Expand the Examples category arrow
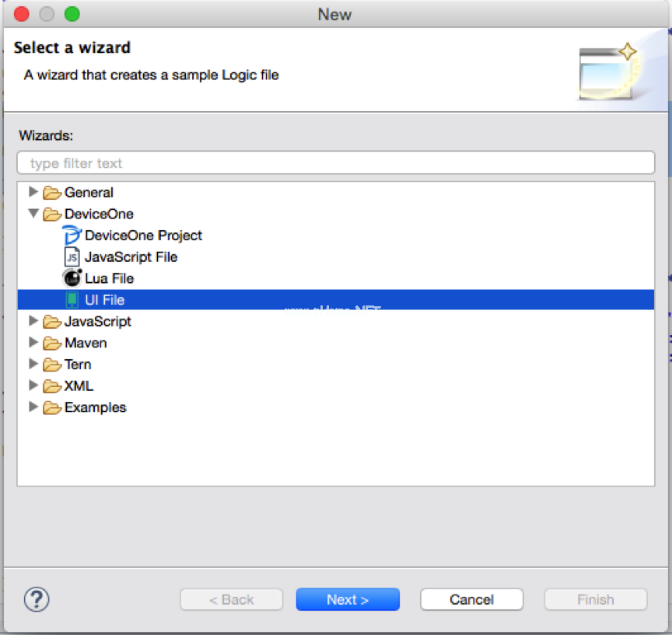This screenshot has width=672, height=635. [x=33, y=406]
